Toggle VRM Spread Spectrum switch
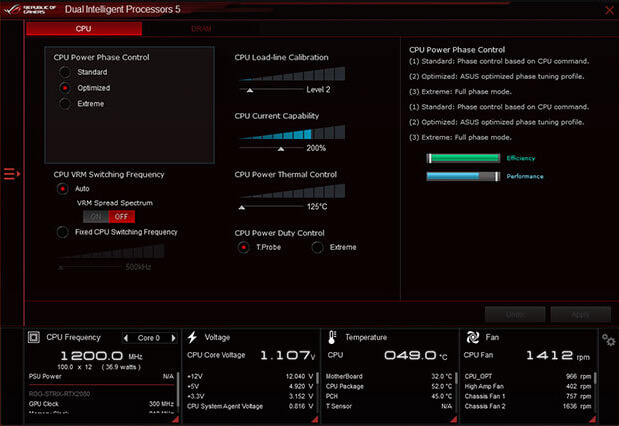The height and width of the screenshot is (426, 619). click(x=109, y=216)
